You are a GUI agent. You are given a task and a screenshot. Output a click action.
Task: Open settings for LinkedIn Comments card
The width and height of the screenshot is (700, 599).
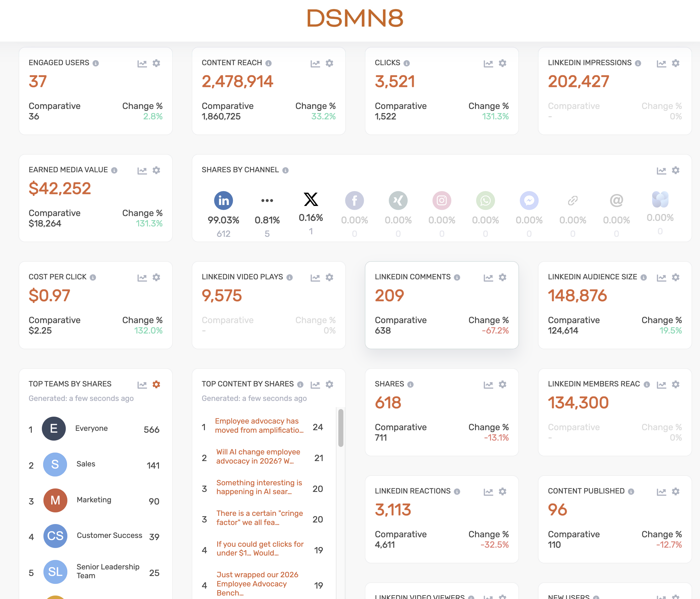pyautogui.click(x=502, y=277)
